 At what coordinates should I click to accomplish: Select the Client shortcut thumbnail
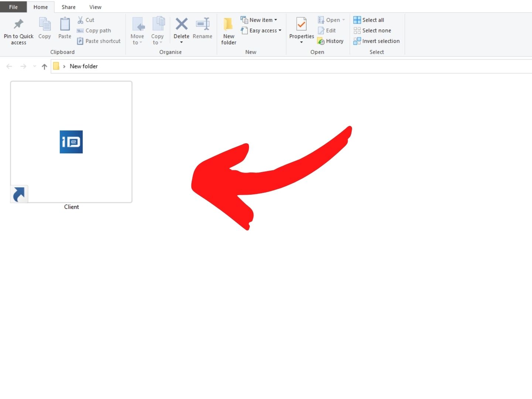(x=71, y=142)
